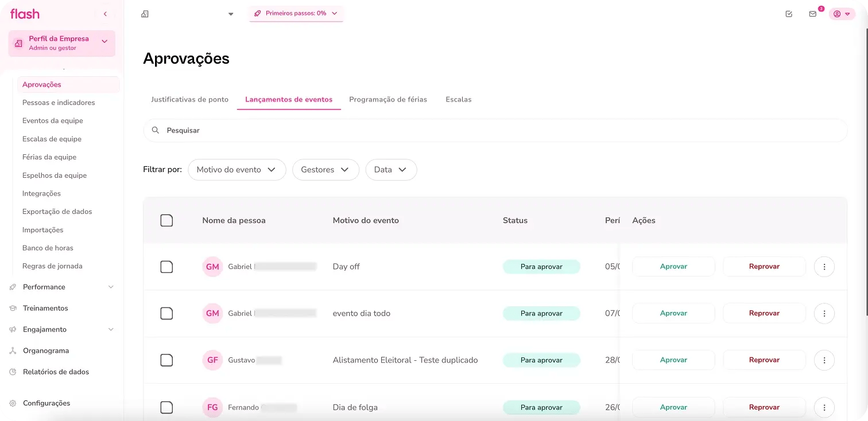Select checkbox for Gustavo's event row
Viewport: 868px width, 421px height.
coord(166,360)
